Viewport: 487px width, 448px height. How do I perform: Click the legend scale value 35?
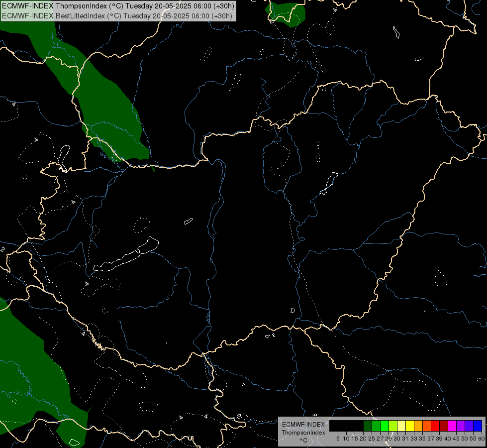[x=422, y=439]
